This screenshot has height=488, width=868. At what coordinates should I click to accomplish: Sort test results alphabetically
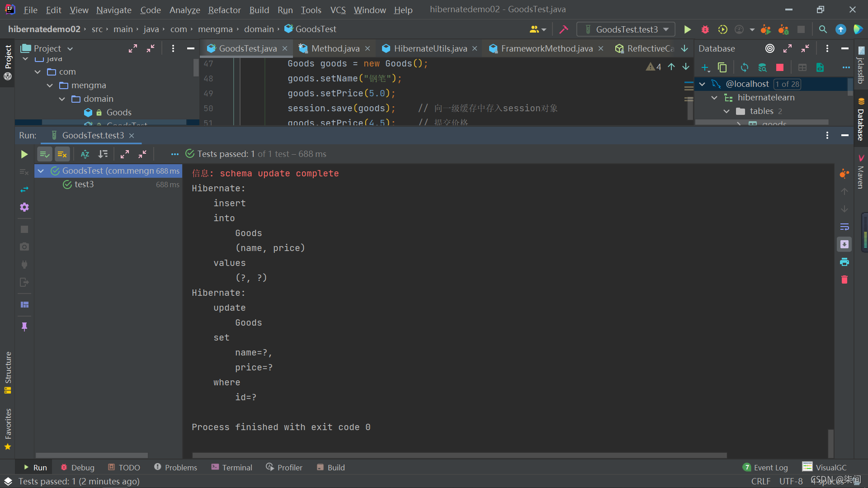pyautogui.click(x=85, y=154)
